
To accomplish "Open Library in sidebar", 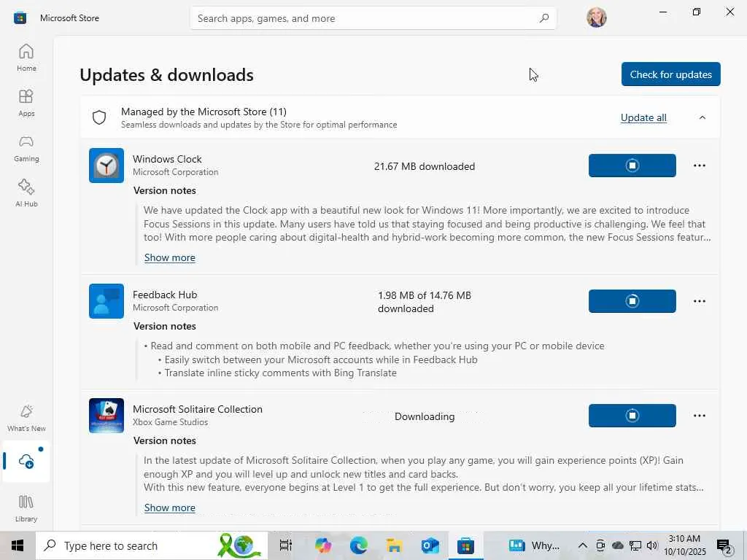I will (26, 508).
